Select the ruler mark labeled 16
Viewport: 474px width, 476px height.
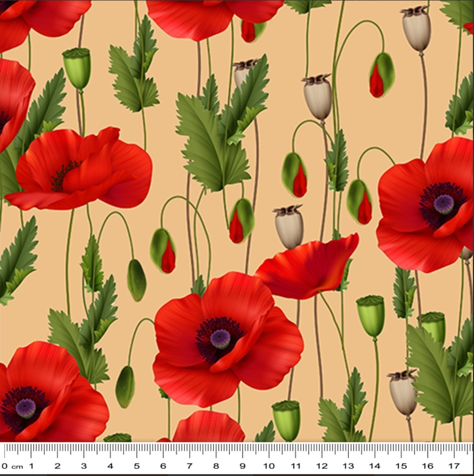pos(427,466)
